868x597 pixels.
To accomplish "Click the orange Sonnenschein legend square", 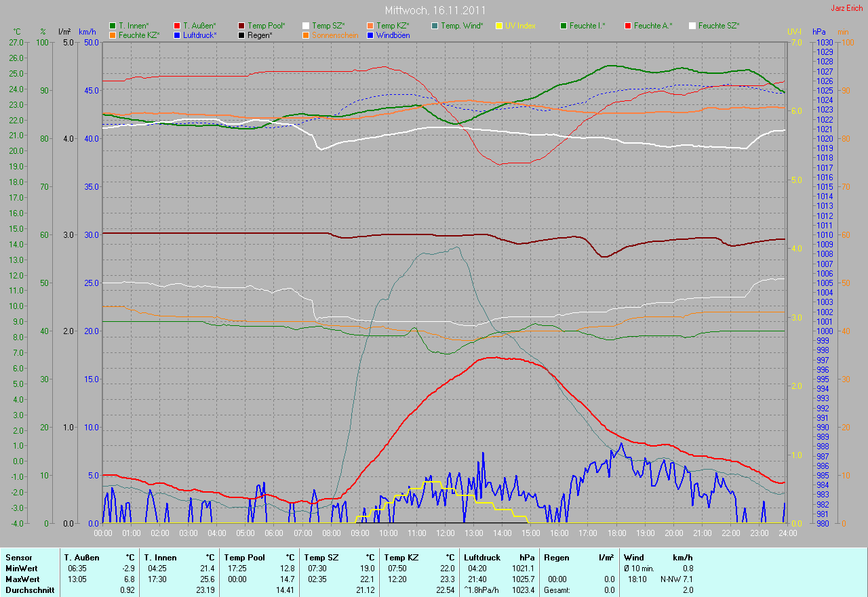I will pyautogui.click(x=307, y=35).
